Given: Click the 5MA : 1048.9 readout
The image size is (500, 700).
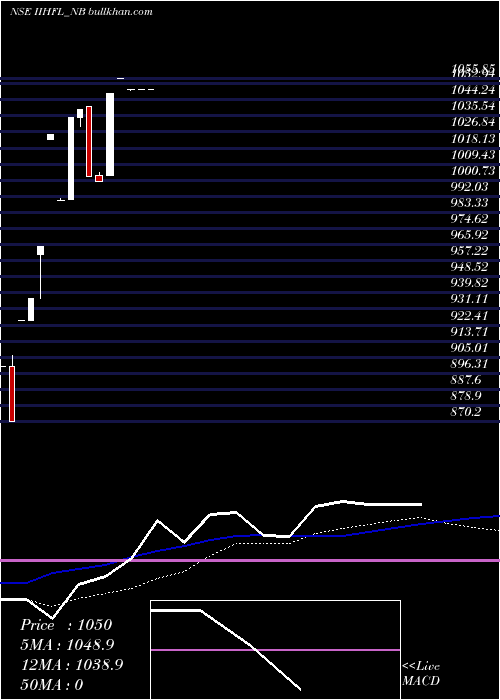Looking at the screenshot, I should 68,645.
